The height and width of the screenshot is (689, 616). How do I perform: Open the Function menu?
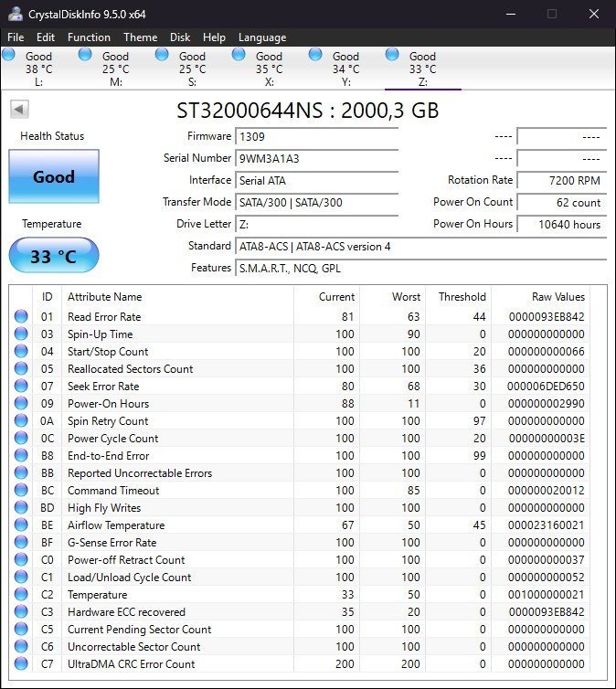click(x=89, y=37)
